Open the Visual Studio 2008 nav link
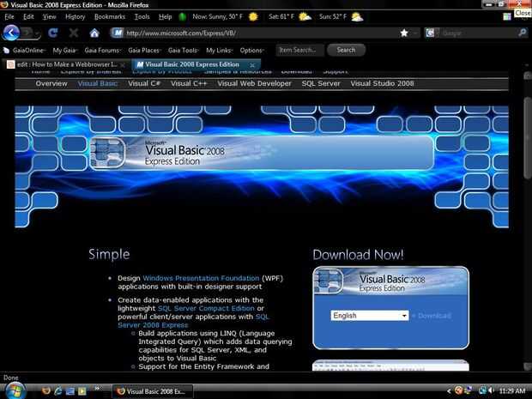This screenshot has width=532, height=399. [x=383, y=84]
